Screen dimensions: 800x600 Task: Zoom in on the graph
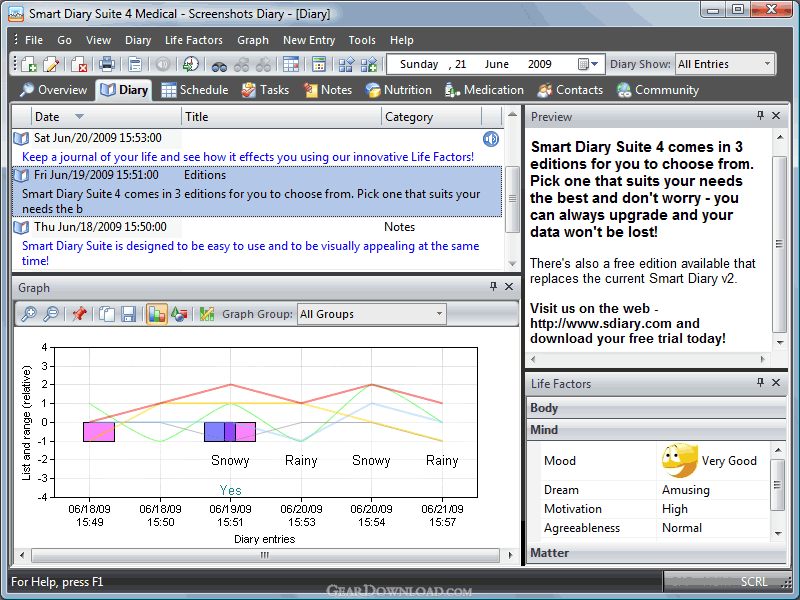click(29, 314)
